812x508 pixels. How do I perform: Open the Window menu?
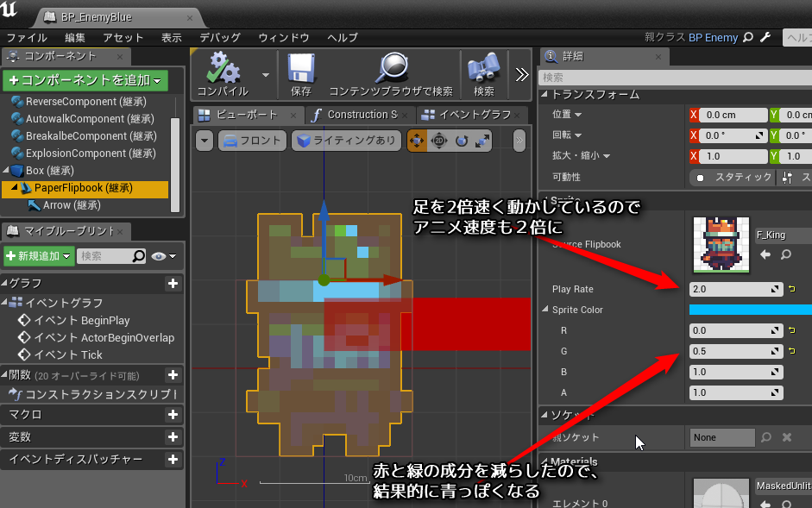pyautogui.click(x=284, y=38)
